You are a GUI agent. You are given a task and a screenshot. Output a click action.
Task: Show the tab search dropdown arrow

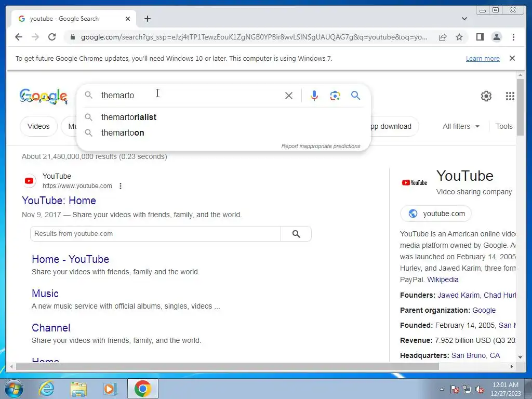click(x=464, y=19)
